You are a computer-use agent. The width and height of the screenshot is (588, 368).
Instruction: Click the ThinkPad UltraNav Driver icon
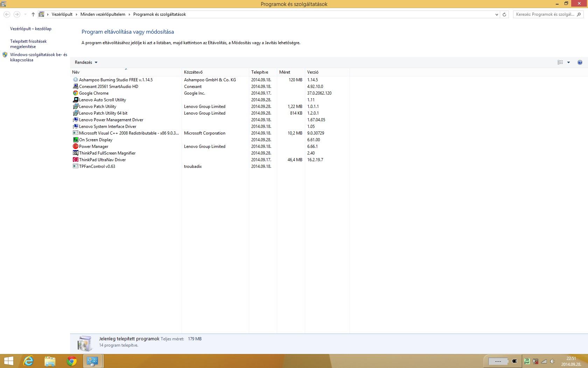[x=75, y=160]
